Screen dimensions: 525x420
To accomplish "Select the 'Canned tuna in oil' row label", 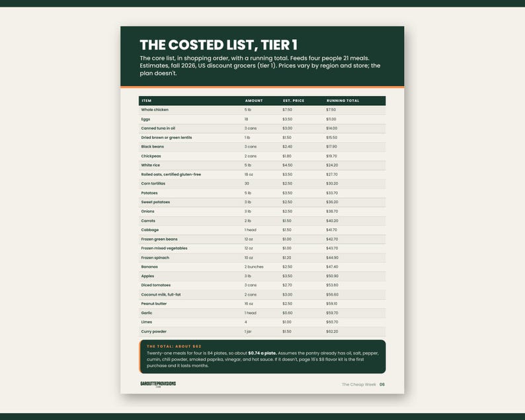I will click(x=158, y=128).
